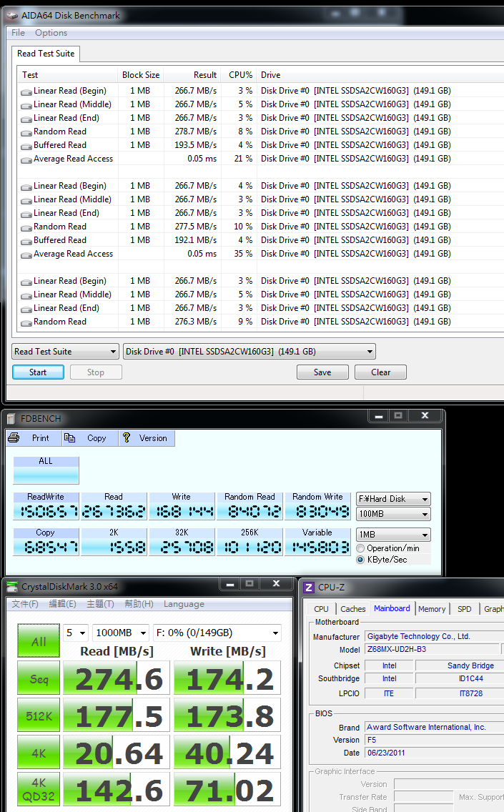504x812 pixels.
Task: Click the FDBENCH Version question icon
Action: click(x=126, y=438)
